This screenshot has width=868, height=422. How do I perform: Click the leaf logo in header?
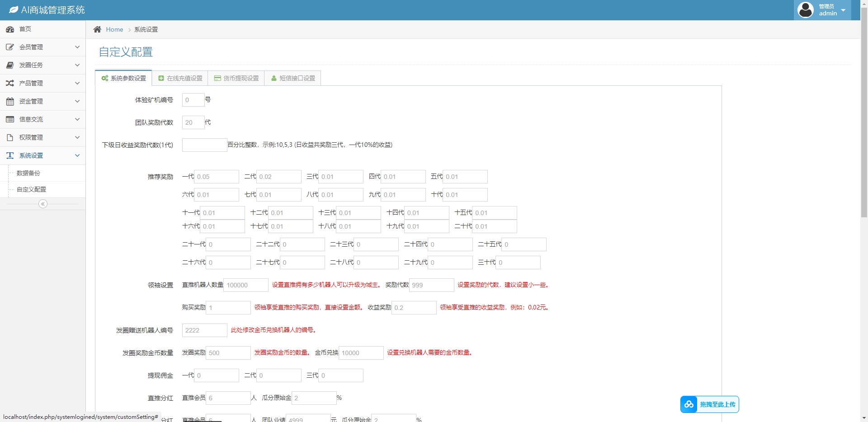(x=14, y=10)
